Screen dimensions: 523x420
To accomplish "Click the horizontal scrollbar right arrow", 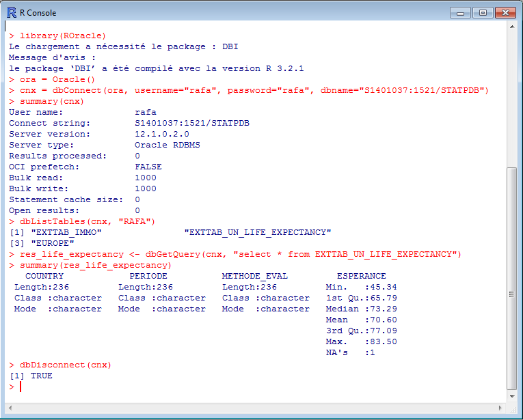I will [x=501, y=408].
